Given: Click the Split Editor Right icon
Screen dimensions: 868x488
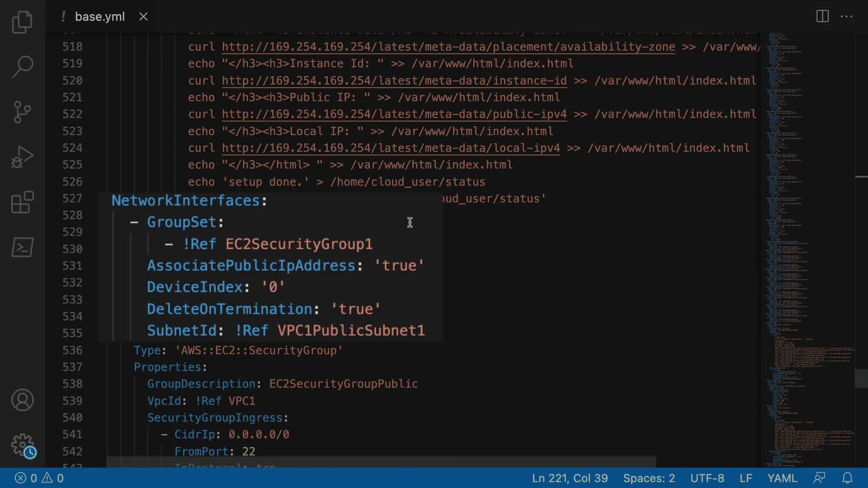Looking at the screenshot, I should 822,17.
